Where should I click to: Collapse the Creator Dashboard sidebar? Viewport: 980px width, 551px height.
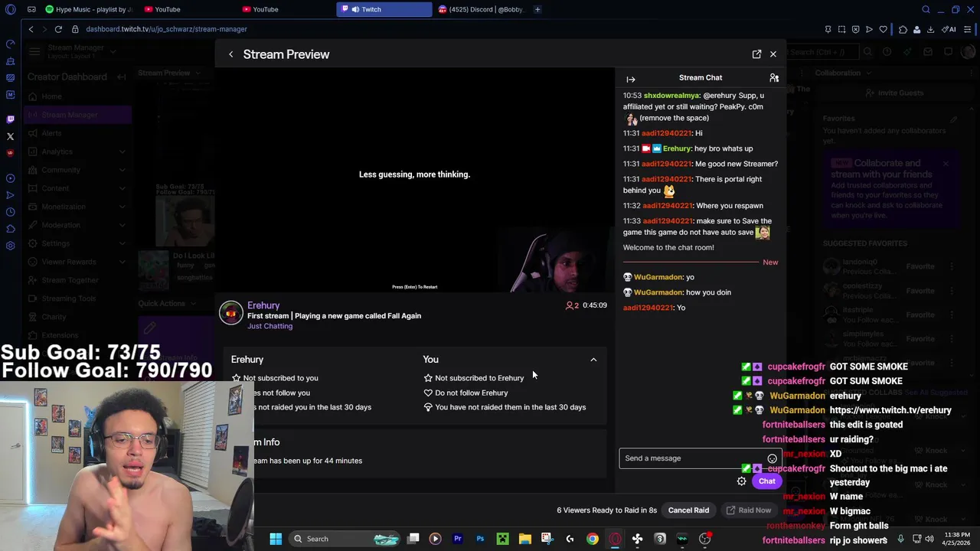(121, 77)
